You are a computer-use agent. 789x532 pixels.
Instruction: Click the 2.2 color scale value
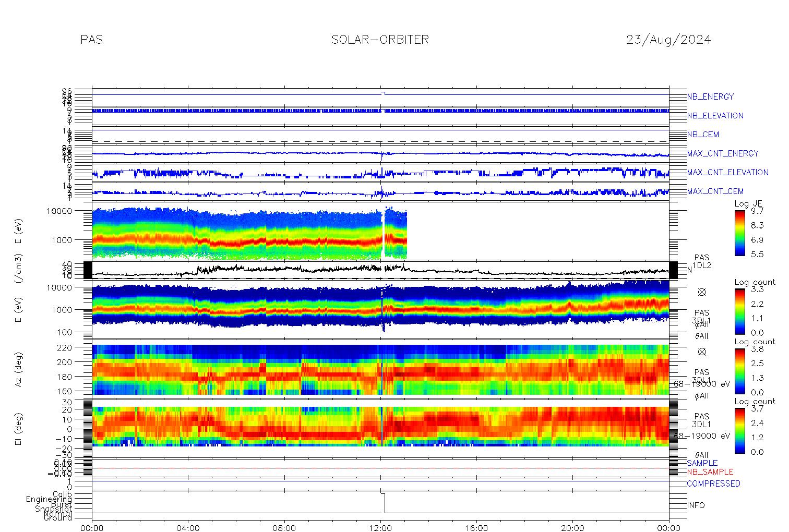pos(757,304)
